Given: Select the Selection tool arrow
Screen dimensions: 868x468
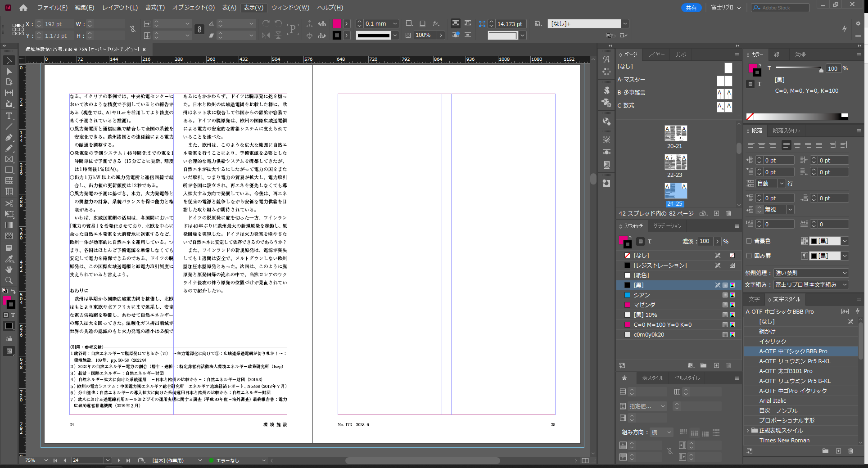Looking at the screenshot, I should tap(9, 61).
